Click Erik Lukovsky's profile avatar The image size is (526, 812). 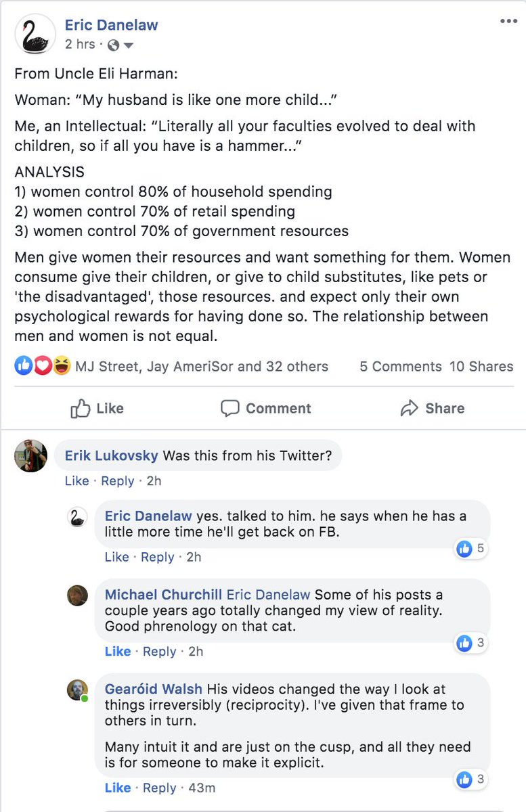(x=30, y=455)
